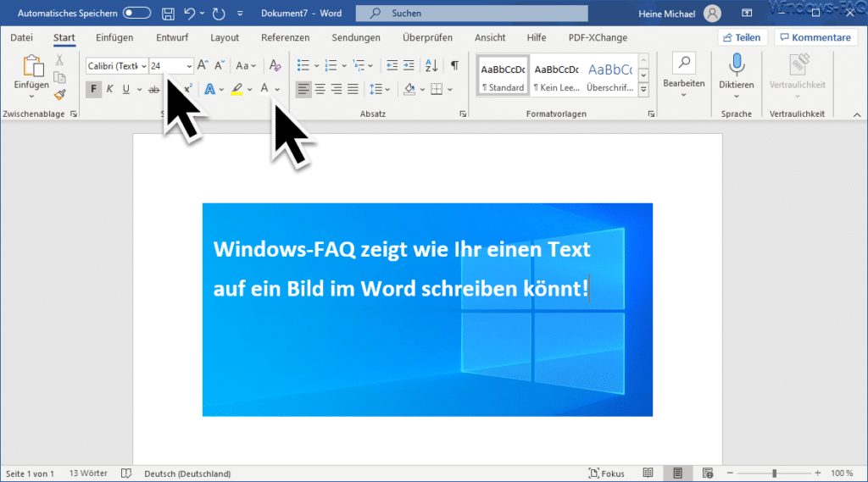The image size is (868, 482).
Task: Click the zoom slider handle
Action: point(775,474)
